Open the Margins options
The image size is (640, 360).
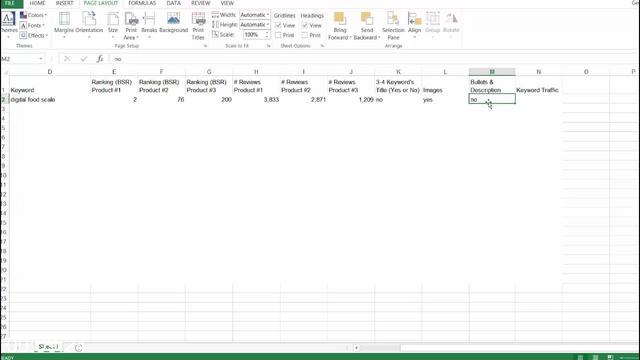click(64, 25)
